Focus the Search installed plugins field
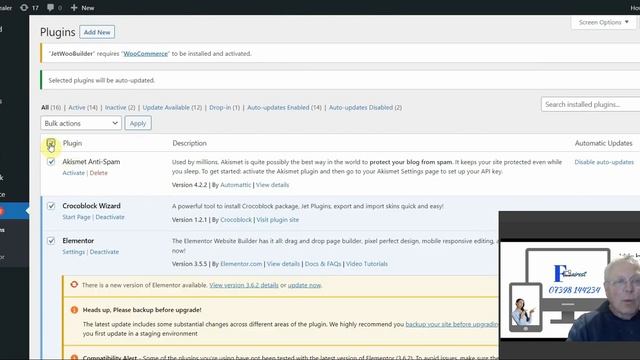Viewport: 640px width, 360px height. pos(591,104)
